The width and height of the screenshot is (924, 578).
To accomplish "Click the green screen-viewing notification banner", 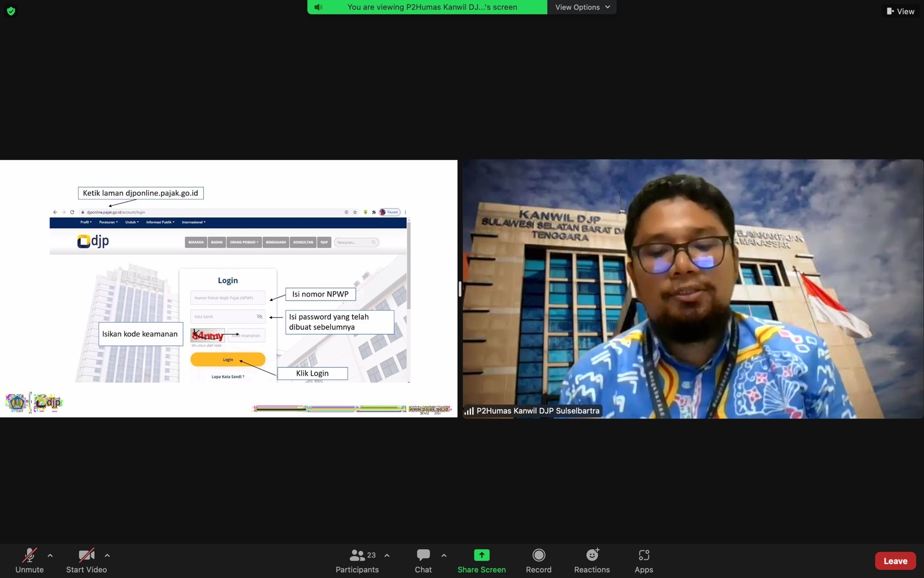I will tap(432, 7).
